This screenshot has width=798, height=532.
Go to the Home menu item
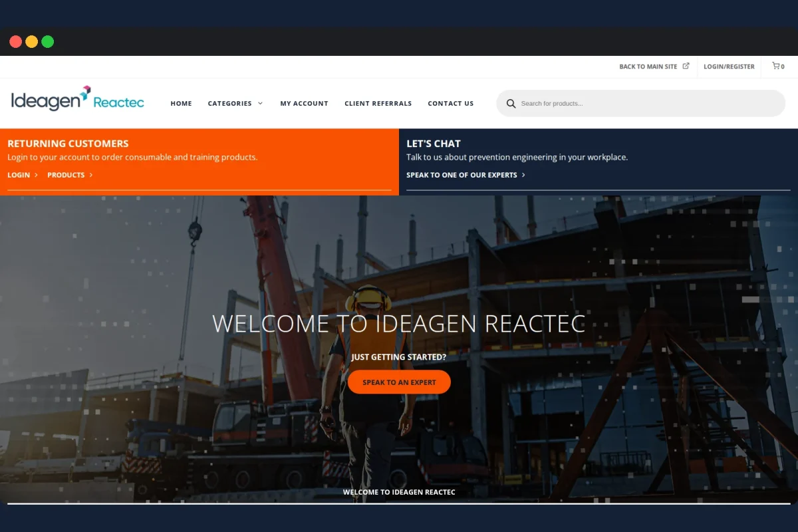[181, 103]
